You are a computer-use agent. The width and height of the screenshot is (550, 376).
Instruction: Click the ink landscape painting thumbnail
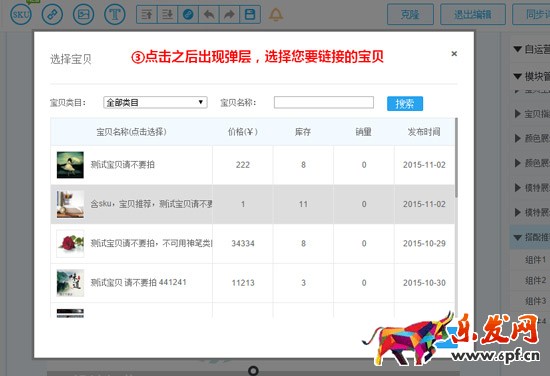pyautogui.click(x=70, y=283)
